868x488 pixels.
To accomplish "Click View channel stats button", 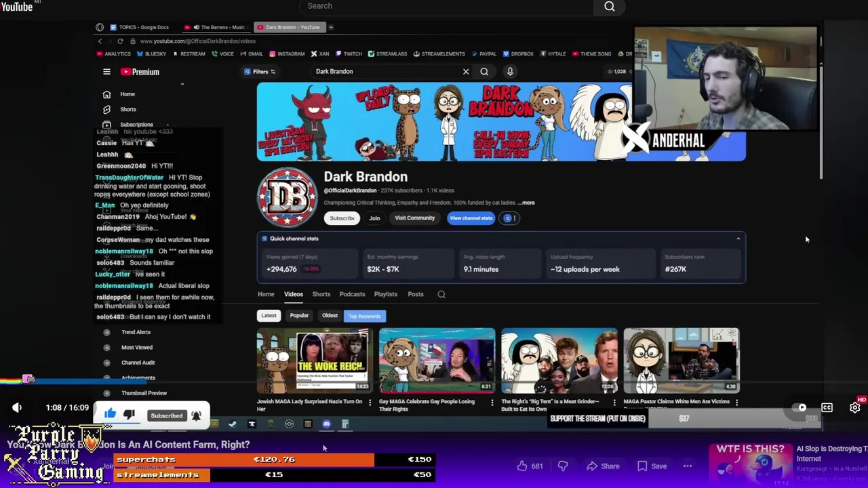I will [x=471, y=218].
